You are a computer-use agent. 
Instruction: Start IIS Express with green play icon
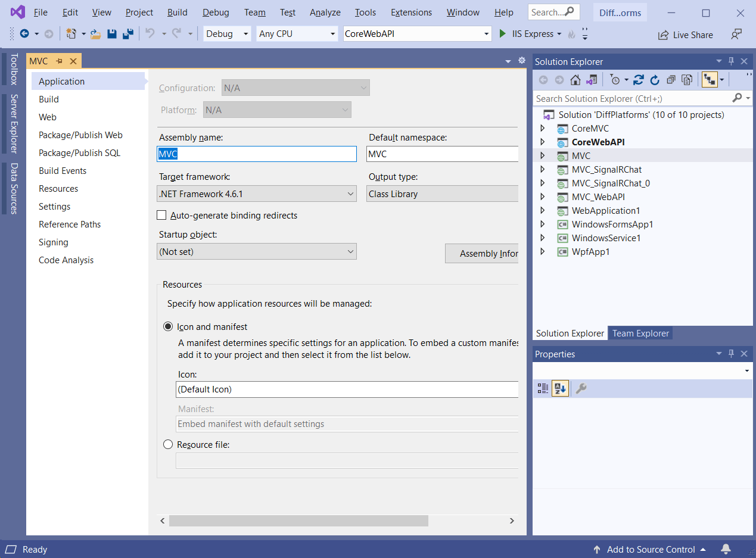tap(503, 34)
